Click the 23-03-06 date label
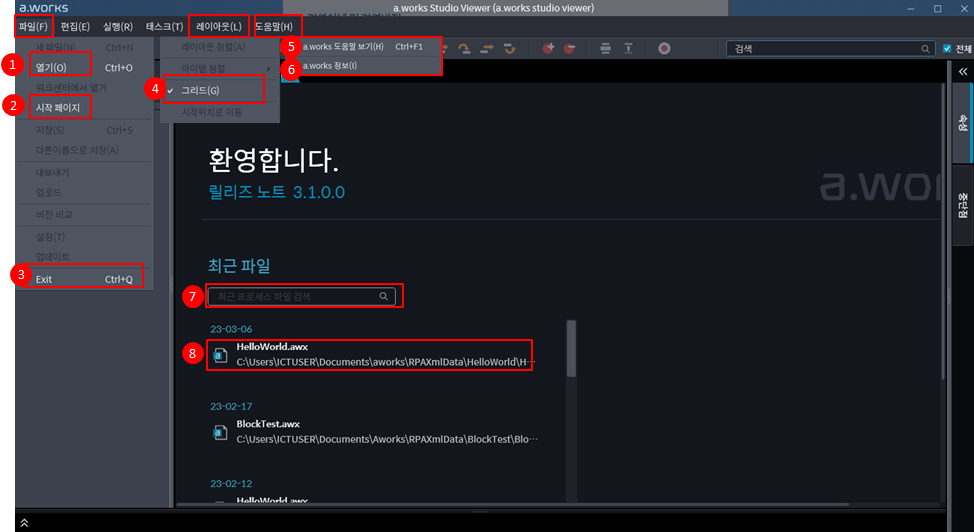The width and height of the screenshot is (974, 532). [x=231, y=329]
